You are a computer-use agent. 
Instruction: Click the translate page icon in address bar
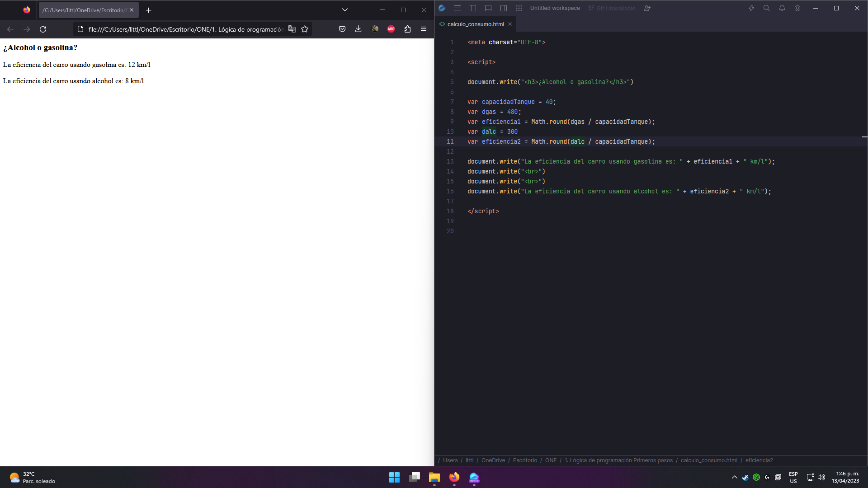point(292,29)
